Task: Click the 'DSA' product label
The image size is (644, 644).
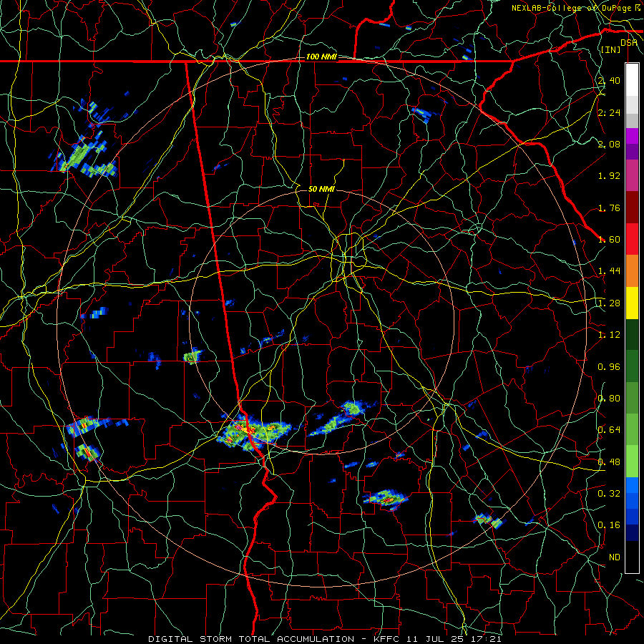Action: click(x=629, y=43)
